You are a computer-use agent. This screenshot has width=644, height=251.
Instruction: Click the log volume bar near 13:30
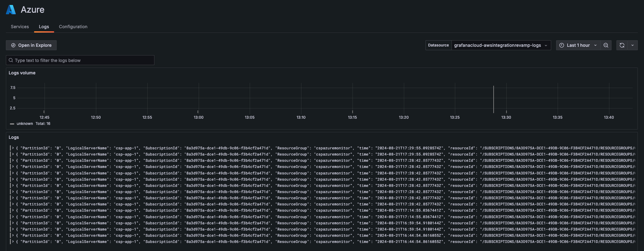coord(493,99)
